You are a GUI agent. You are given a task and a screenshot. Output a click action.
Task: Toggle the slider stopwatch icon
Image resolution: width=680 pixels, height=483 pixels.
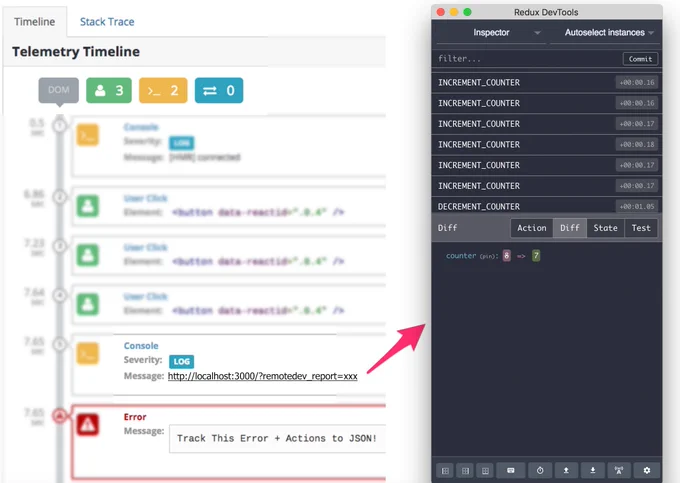pos(540,470)
